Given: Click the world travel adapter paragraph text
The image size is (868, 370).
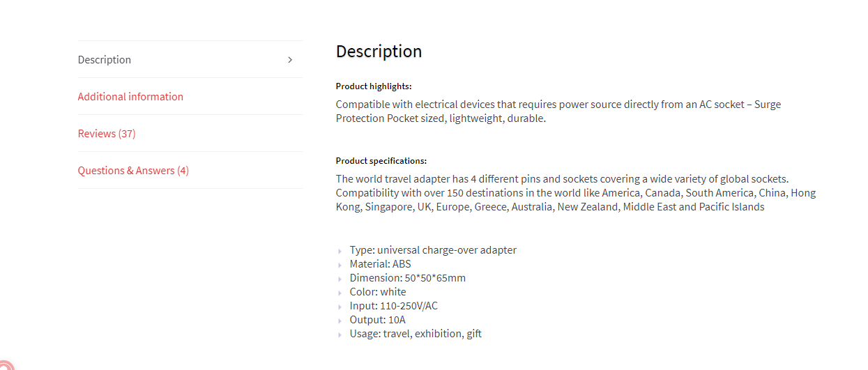Looking at the screenshot, I should [576, 193].
